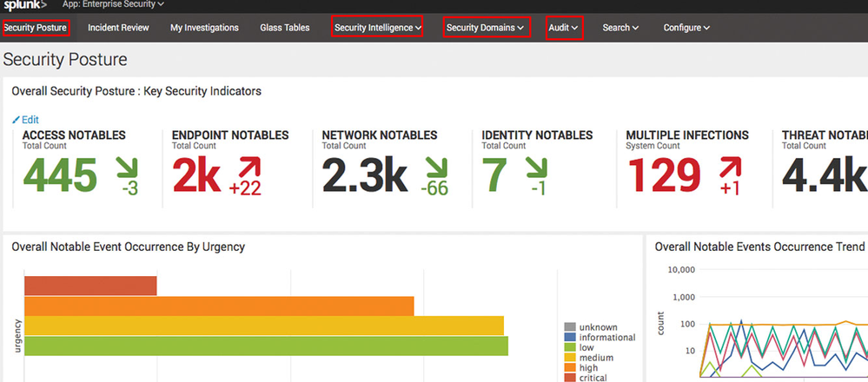868x382 pixels.
Task: Open the Configure dropdown menu
Action: (686, 28)
